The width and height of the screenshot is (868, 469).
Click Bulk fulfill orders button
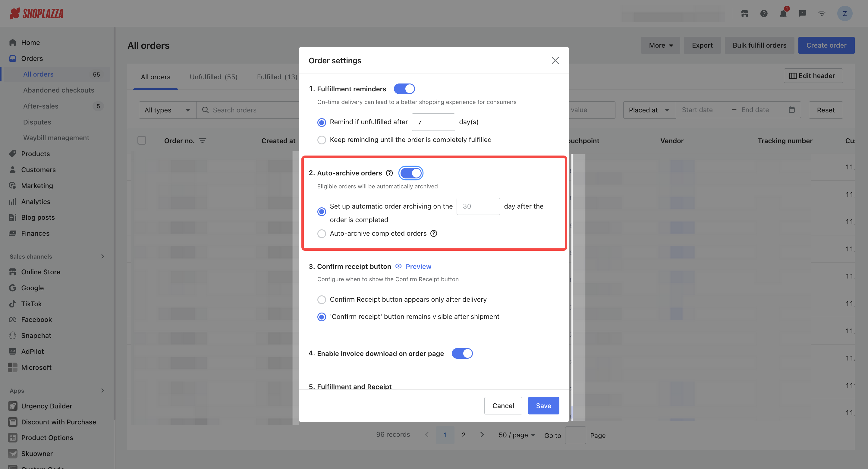[759, 45]
